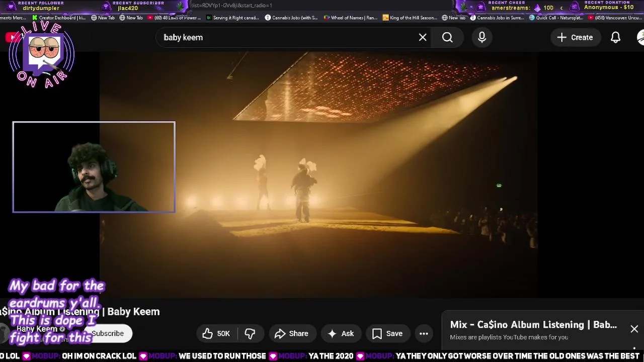Open the notifications bell
This screenshot has width=644, height=362.
pyautogui.click(x=615, y=37)
